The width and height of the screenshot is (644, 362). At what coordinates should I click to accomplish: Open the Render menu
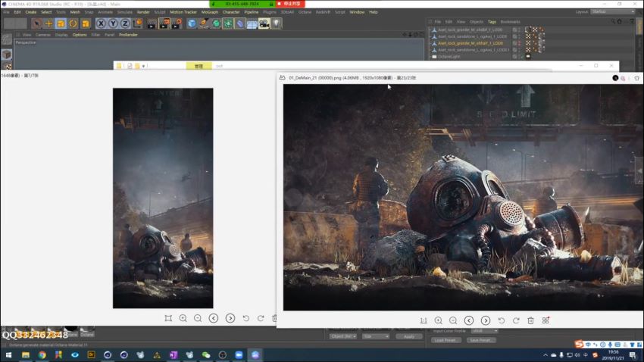pyautogui.click(x=143, y=12)
